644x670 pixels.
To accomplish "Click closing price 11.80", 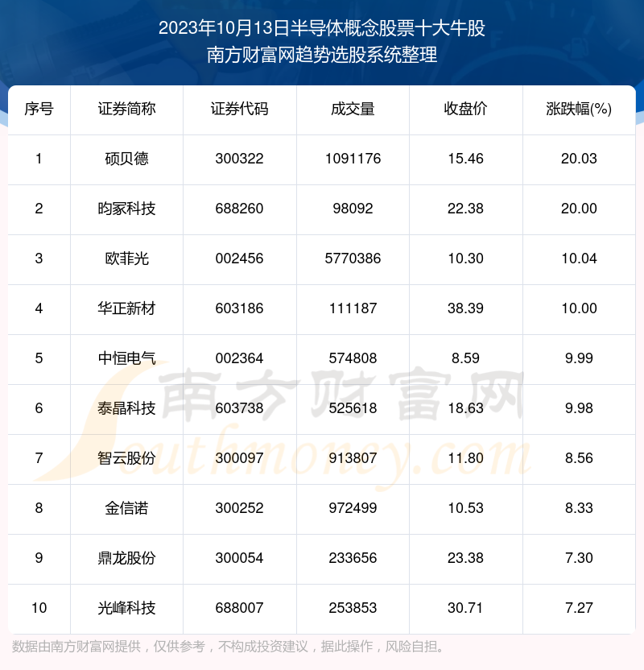I will [x=465, y=458].
